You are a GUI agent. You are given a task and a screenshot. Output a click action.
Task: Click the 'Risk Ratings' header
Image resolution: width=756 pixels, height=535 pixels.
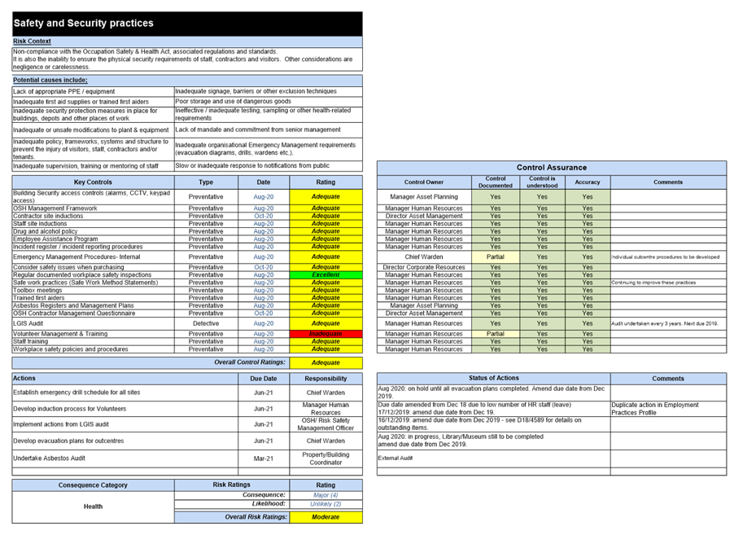231,485
